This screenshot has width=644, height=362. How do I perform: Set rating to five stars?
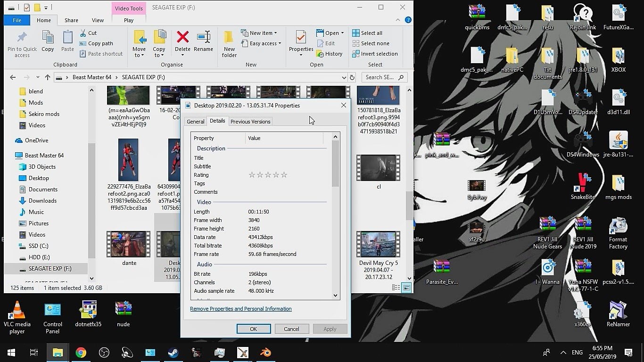(284, 175)
